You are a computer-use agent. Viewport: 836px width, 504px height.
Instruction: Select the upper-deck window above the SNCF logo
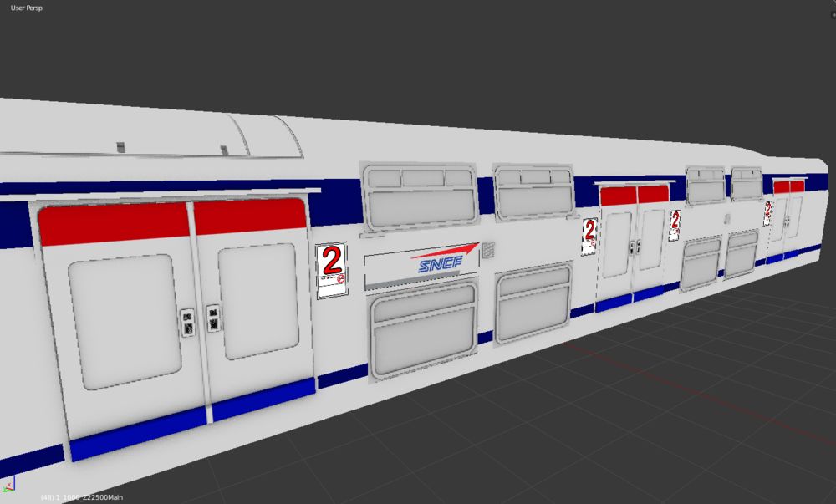tap(420, 196)
